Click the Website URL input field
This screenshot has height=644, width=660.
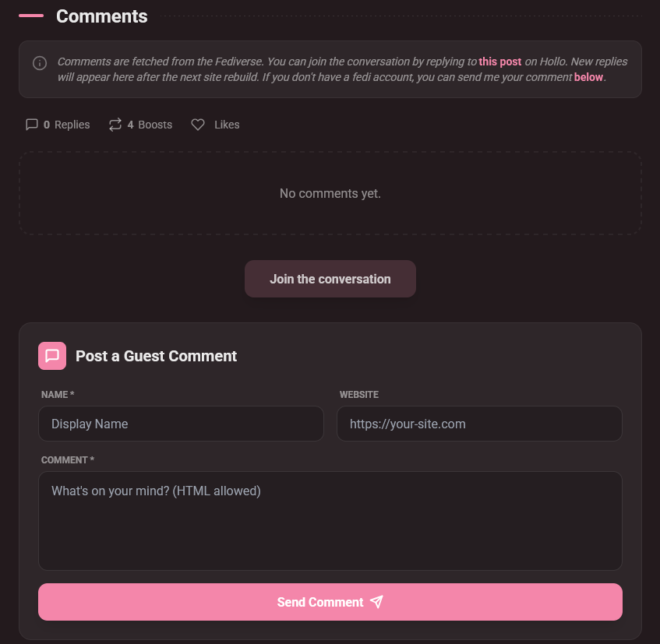pyautogui.click(x=479, y=424)
